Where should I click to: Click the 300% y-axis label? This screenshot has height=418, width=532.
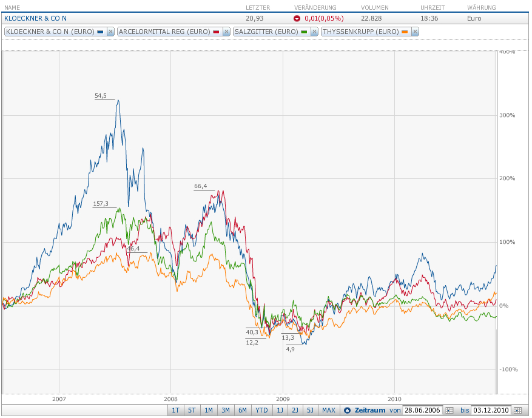click(507, 115)
